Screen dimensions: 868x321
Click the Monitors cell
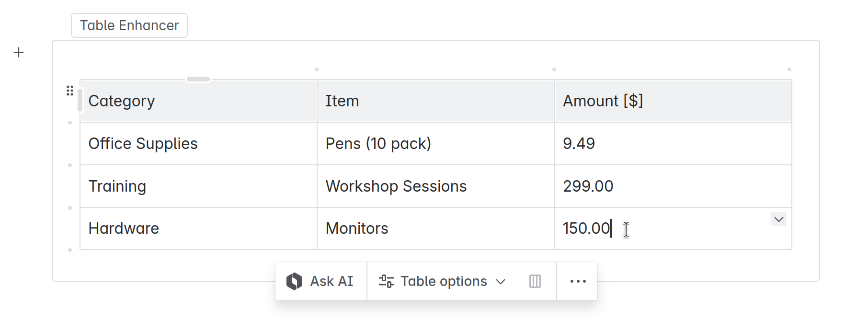(x=435, y=229)
